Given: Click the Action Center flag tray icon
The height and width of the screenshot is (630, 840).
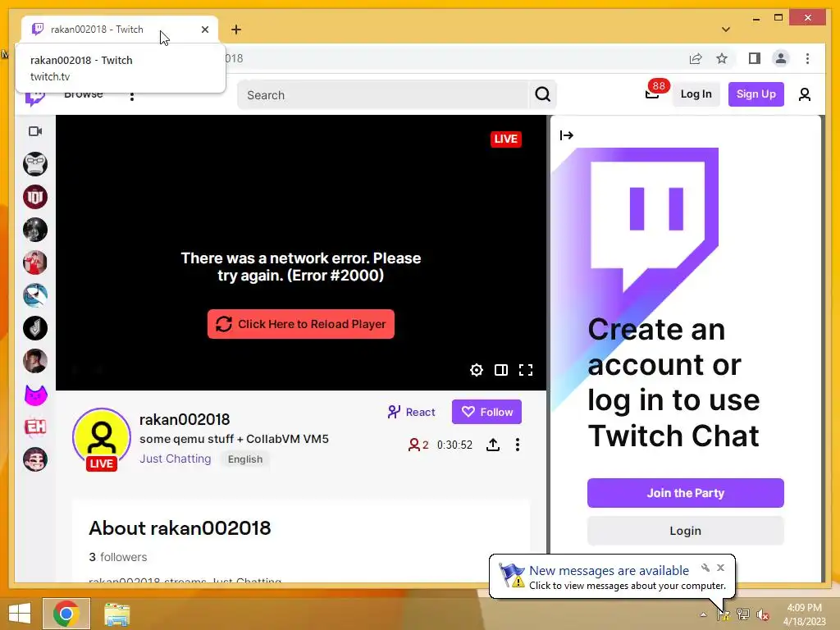Looking at the screenshot, I should [724, 614].
